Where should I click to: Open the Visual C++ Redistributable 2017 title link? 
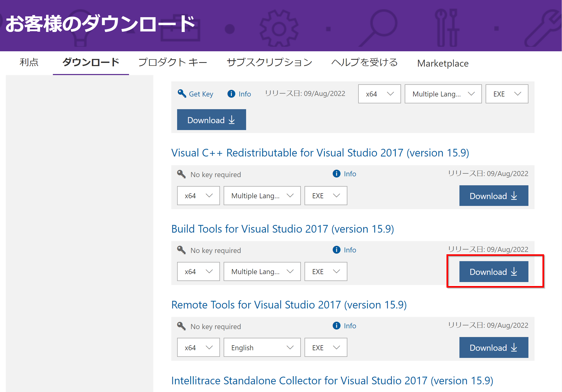320,153
